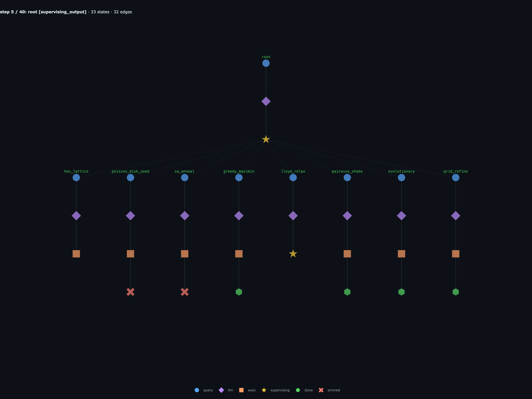Viewport: 532px width, 399px height.
Task: Click the exec square under sa_anneal
Action: pyautogui.click(x=185, y=254)
